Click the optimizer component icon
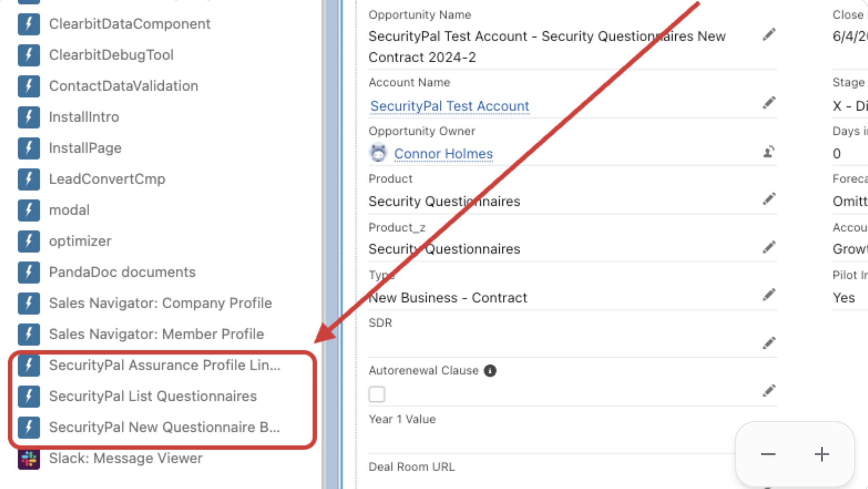 [28, 241]
